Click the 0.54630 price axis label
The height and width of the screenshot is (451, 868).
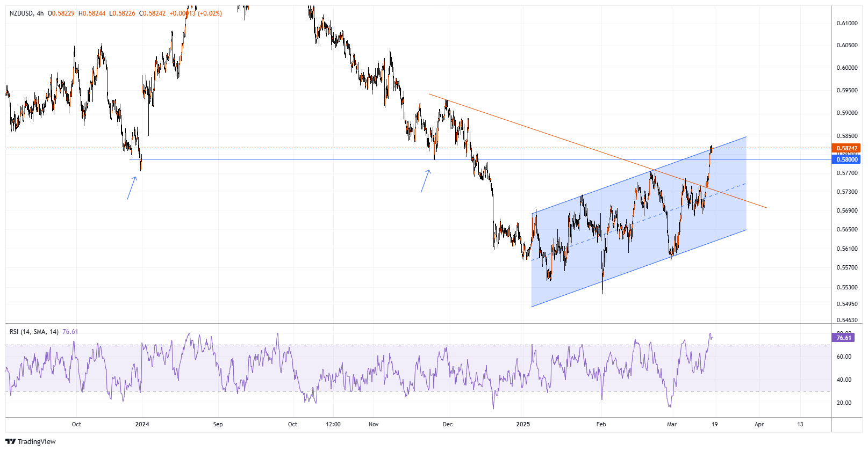coord(847,320)
